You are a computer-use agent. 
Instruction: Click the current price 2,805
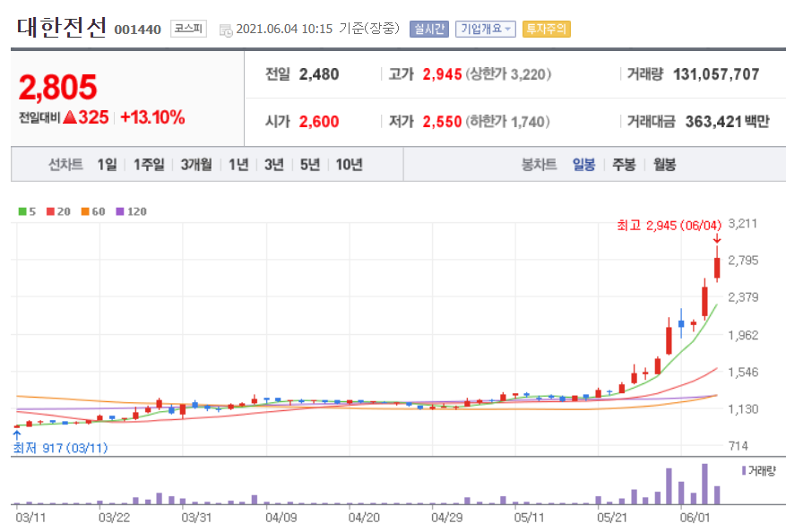coord(57,87)
